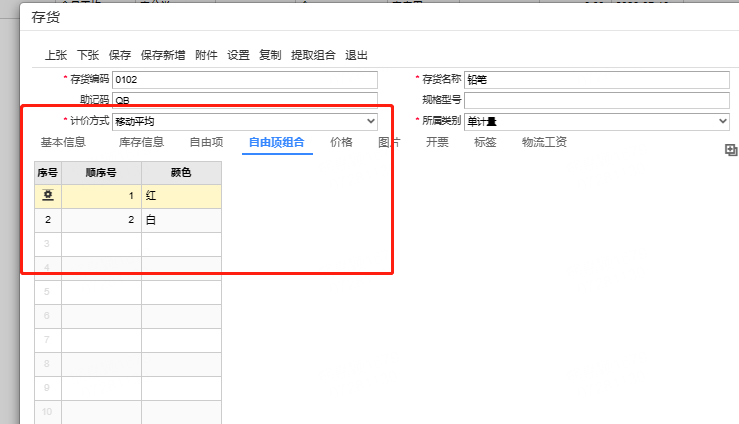Select the 红 color cell

181,196
